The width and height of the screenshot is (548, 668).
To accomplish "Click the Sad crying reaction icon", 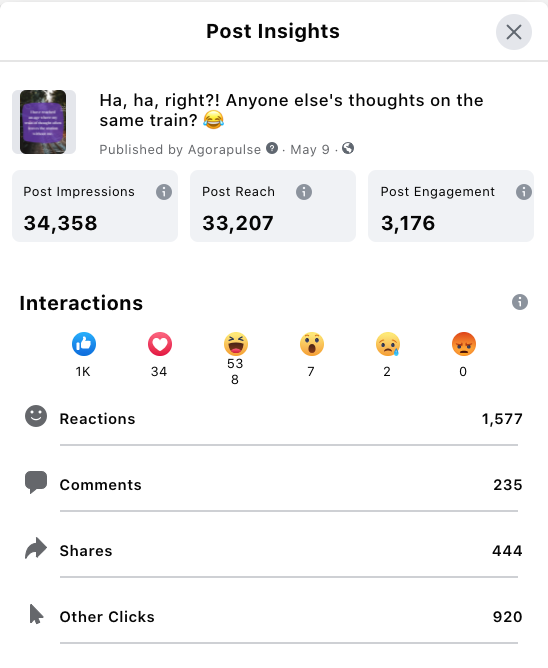I will pos(388,344).
